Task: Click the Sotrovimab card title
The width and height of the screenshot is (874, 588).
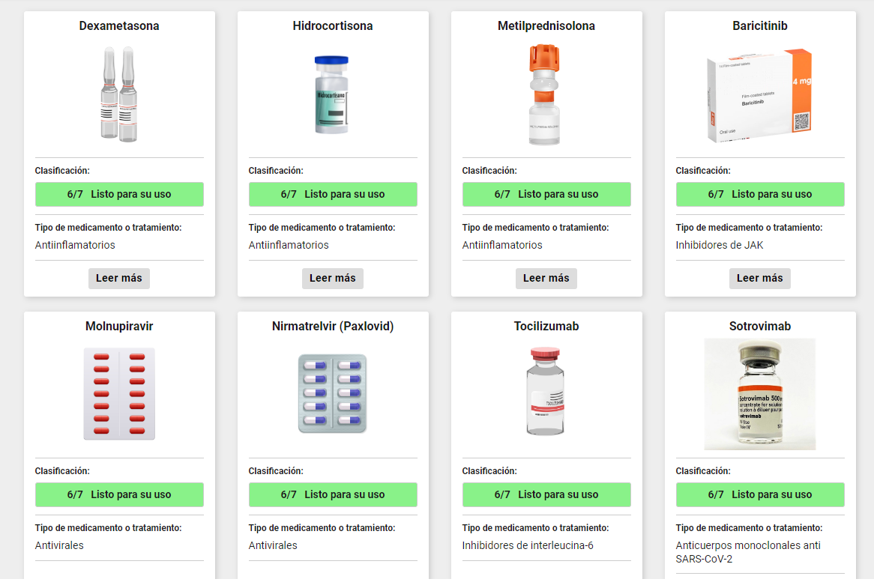Action: pos(760,327)
